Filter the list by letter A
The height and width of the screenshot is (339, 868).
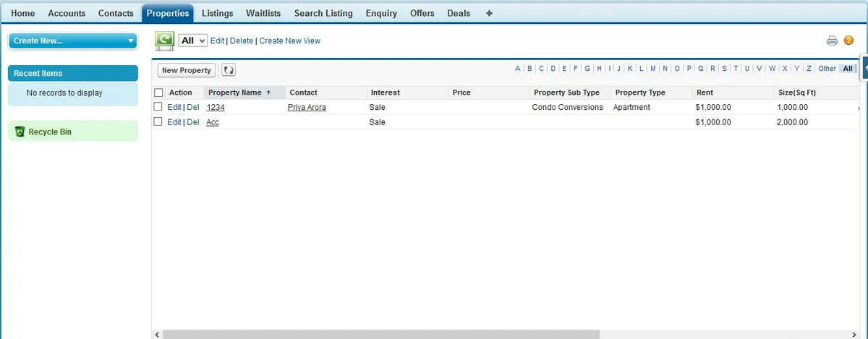click(x=518, y=69)
